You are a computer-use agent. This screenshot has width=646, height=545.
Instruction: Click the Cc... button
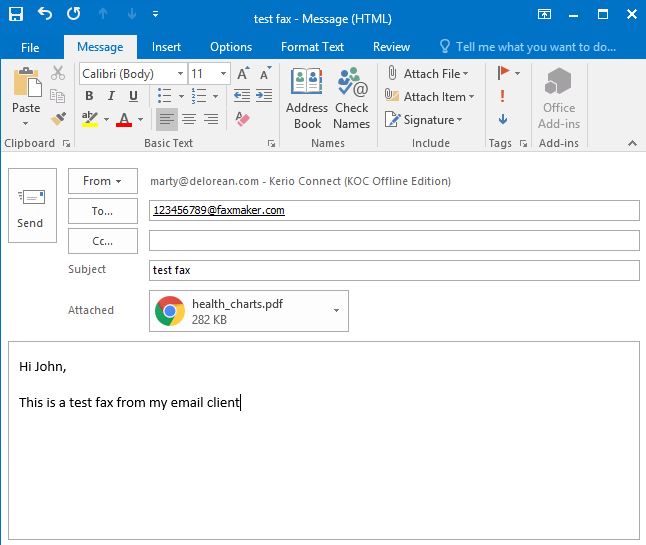pos(103,241)
